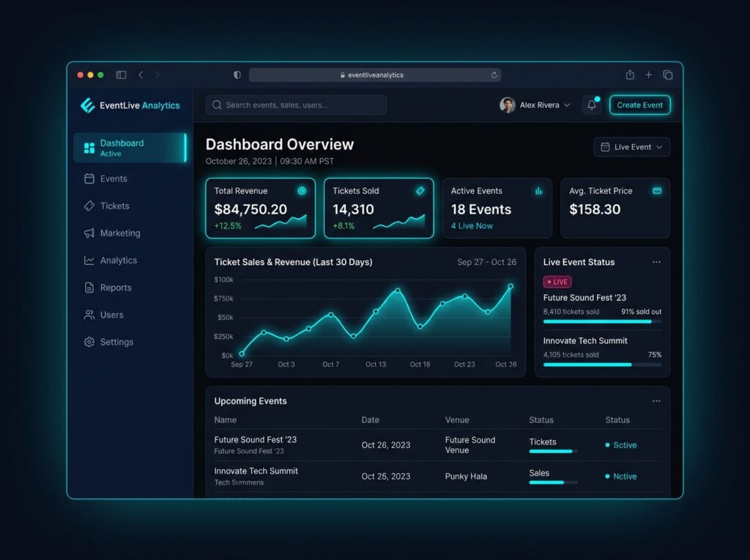This screenshot has height=560, width=750.
Task: Click the Sep 27 - Oct 26 date range
Action: 486,262
